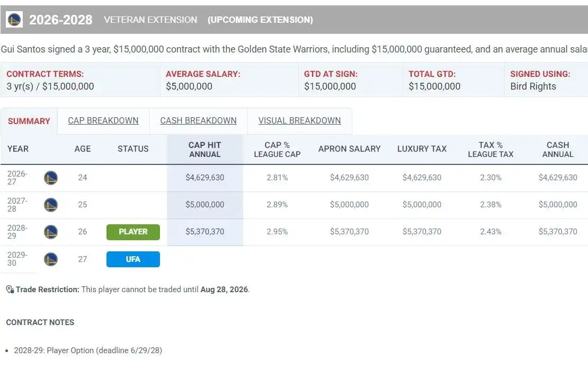Image resolution: width=588 pixels, height=368 pixels.
Task: Click the 2026-2028 contract title heading
Action: [60, 20]
